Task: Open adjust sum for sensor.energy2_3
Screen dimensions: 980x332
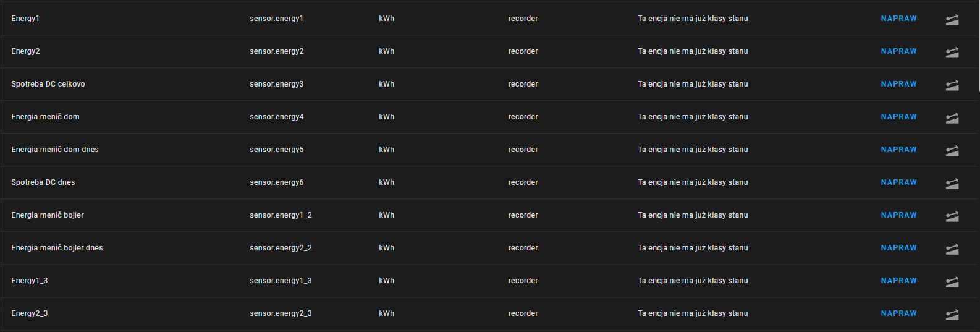Action: pyautogui.click(x=952, y=315)
